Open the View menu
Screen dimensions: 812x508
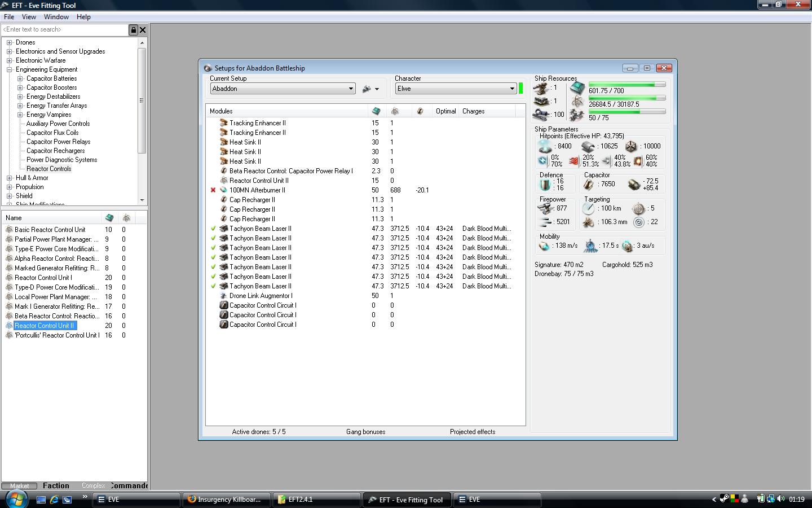click(x=29, y=17)
